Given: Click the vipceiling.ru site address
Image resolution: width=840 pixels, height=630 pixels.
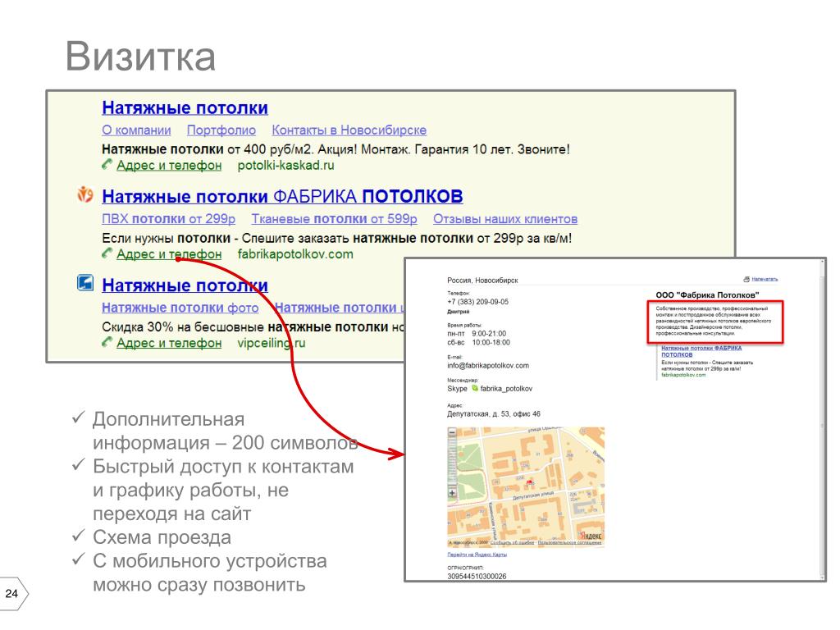Looking at the screenshot, I should (x=271, y=343).
